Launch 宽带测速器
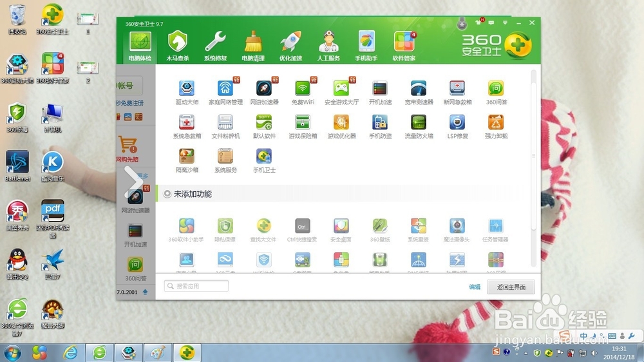Image resolution: width=644 pixels, height=362 pixels. (x=419, y=93)
